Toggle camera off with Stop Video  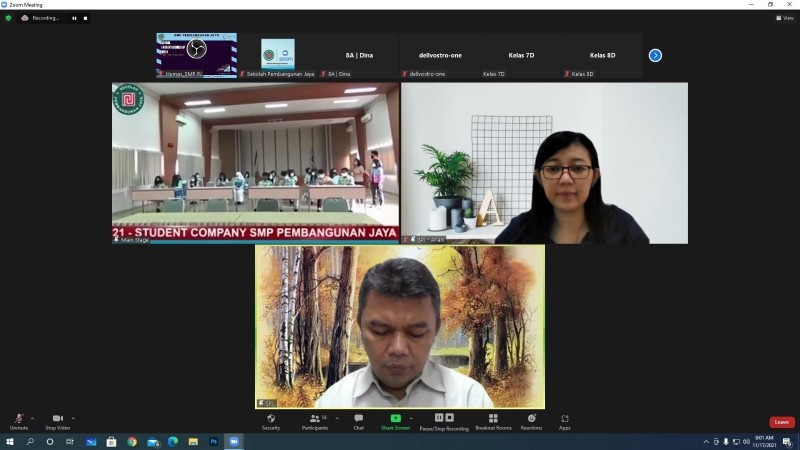(57, 420)
